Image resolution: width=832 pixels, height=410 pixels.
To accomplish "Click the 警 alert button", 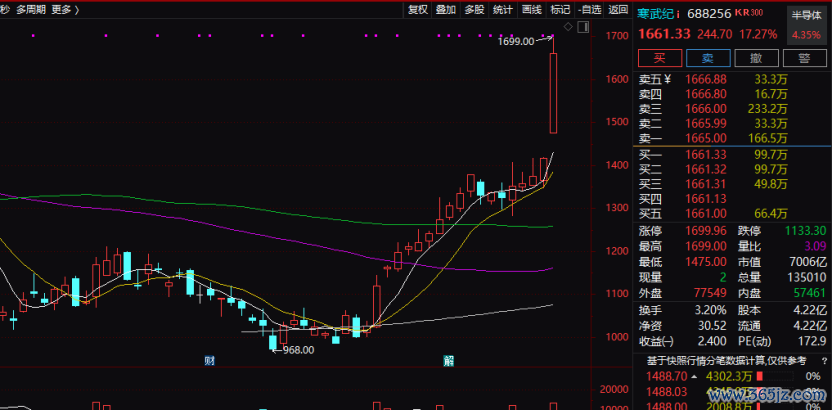I will (x=804, y=58).
